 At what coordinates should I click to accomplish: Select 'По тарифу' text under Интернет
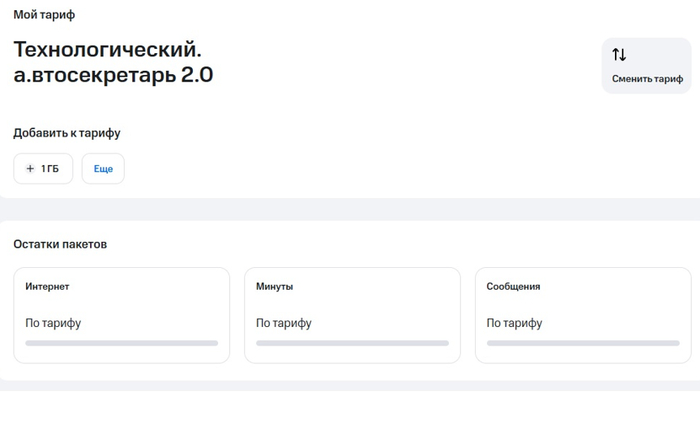pos(53,323)
